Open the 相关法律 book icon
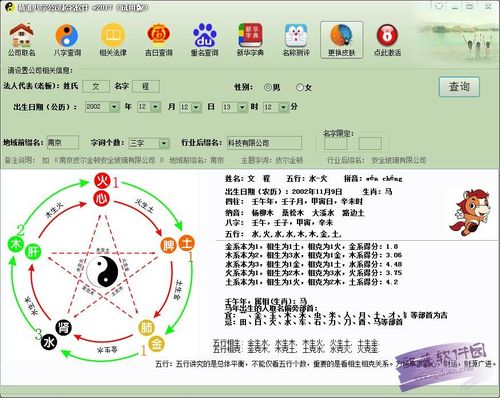The width and height of the screenshot is (500, 398). tap(113, 40)
